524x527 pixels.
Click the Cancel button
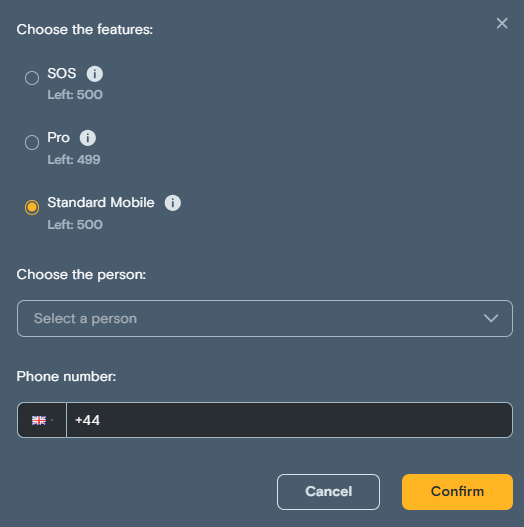328,492
